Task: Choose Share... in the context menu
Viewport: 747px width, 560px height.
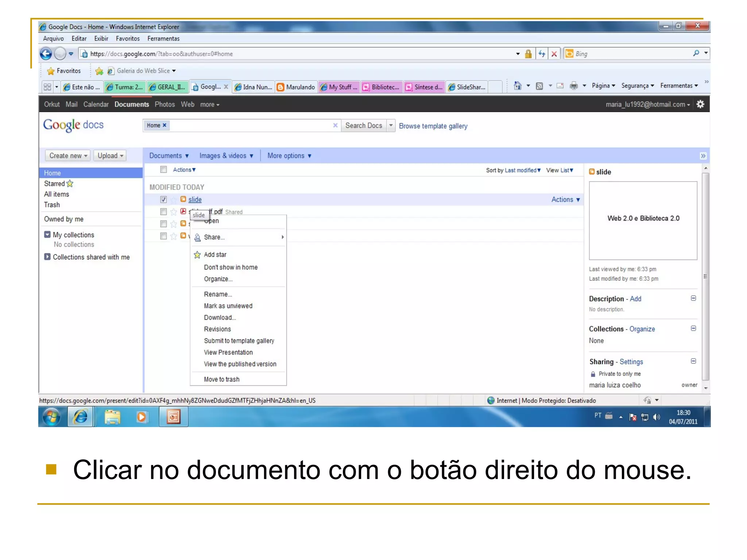Action: (238, 237)
